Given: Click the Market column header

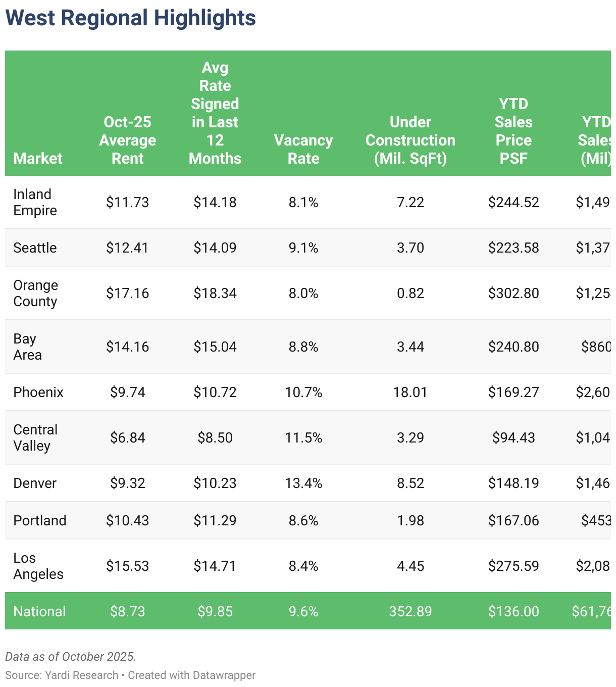Looking at the screenshot, I should [x=38, y=158].
